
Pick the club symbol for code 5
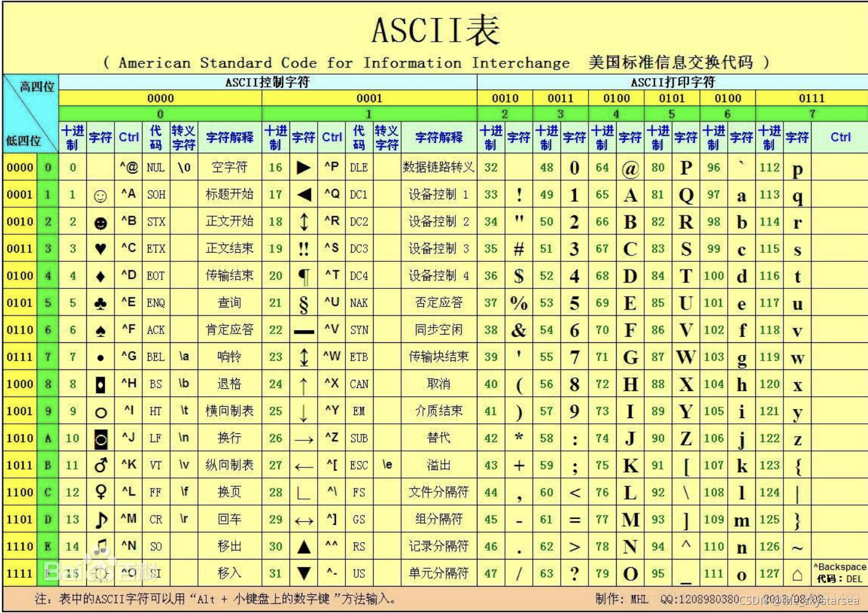coord(100,303)
